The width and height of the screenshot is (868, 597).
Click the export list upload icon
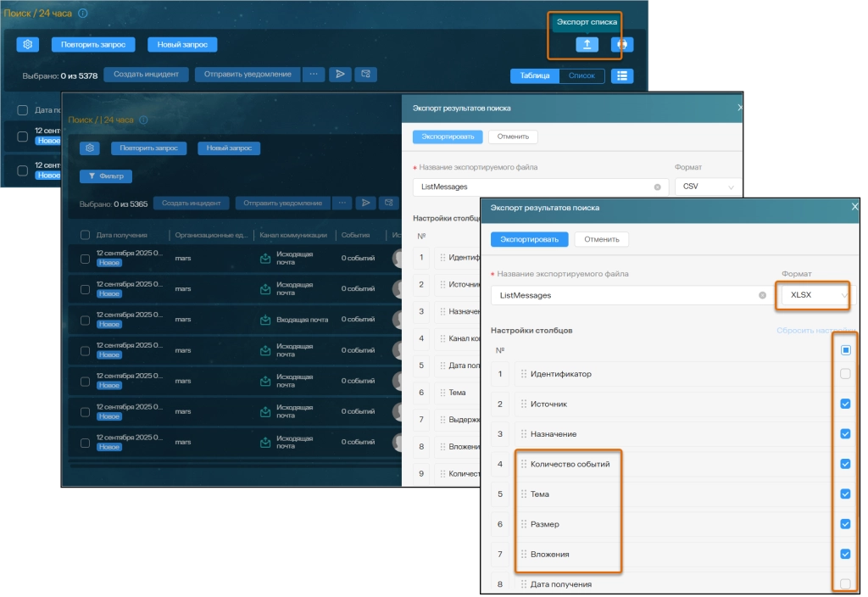[587, 45]
